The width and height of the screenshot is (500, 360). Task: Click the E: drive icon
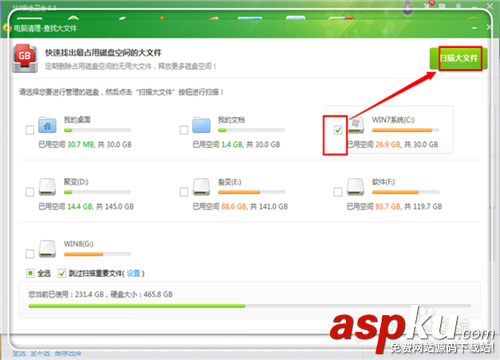pos(201,187)
